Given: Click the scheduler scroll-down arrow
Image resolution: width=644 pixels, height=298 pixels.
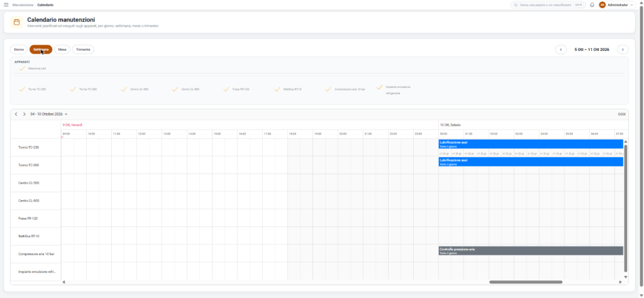Looking at the screenshot, I should (626, 277).
